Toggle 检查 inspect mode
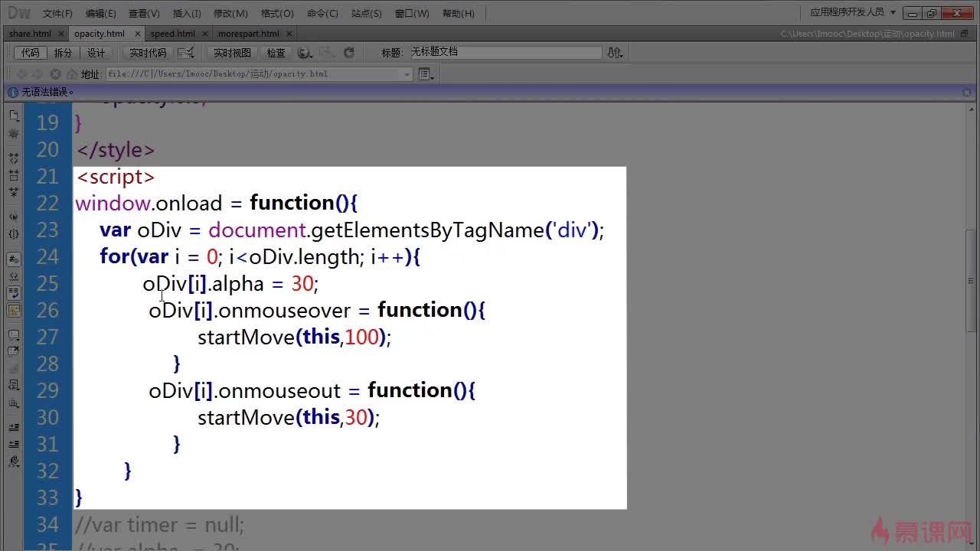Viewport: 980px width, 551px height. [276, 53]
